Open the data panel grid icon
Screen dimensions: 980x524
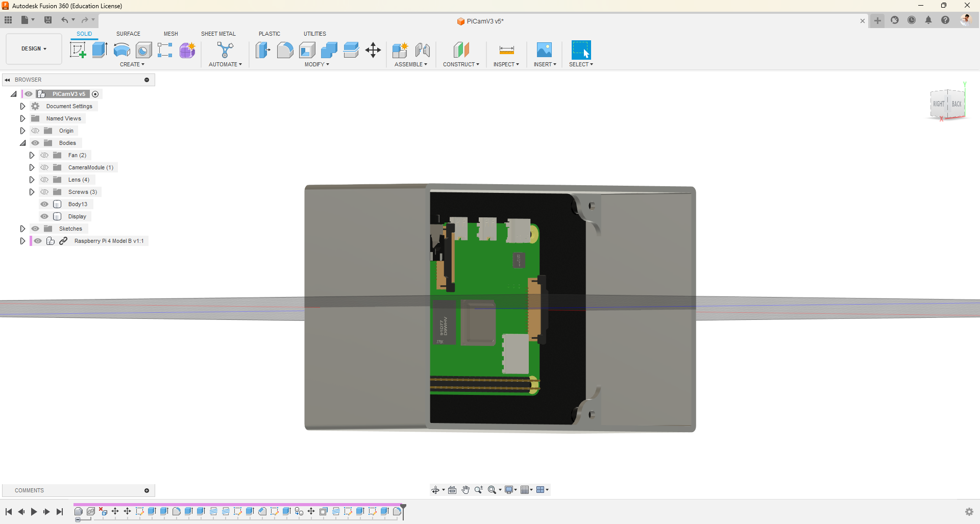point(8,20)
